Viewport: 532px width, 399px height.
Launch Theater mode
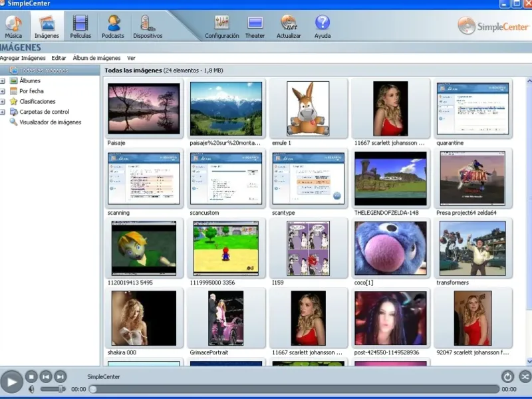point(255,27)
